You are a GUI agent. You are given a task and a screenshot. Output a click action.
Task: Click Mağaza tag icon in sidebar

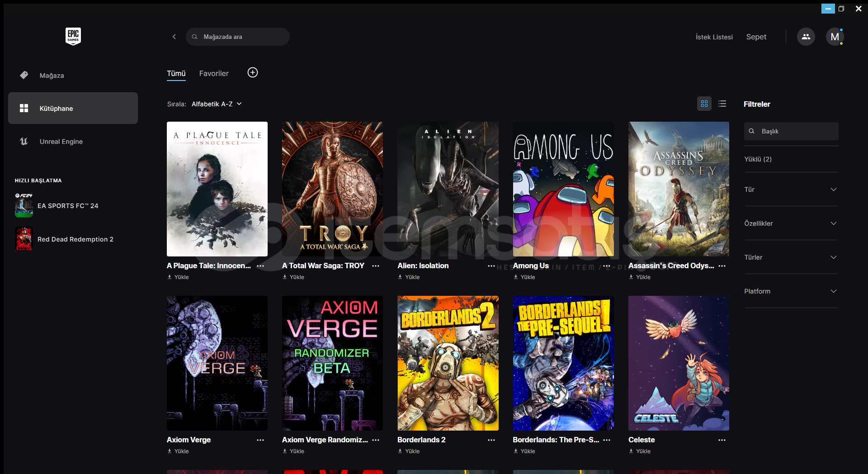coord(24,75)
